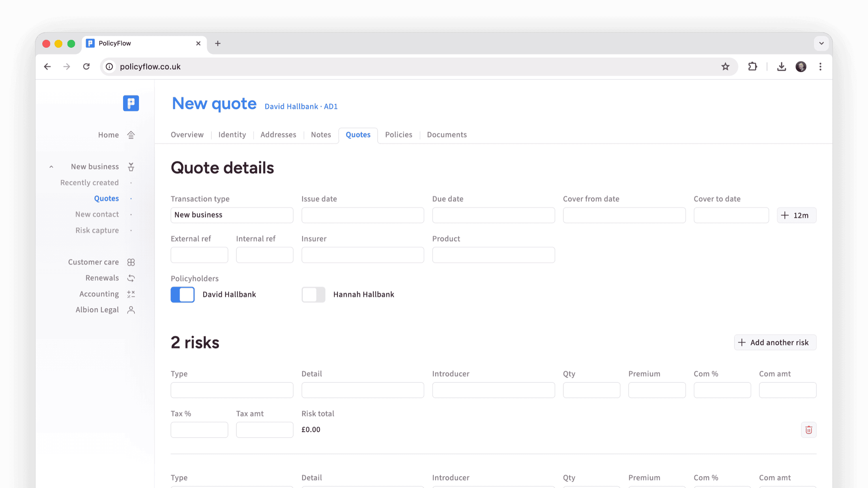868x488 pixels.
Task: Go to Recently created in sidebar
Action: (89, 183)
